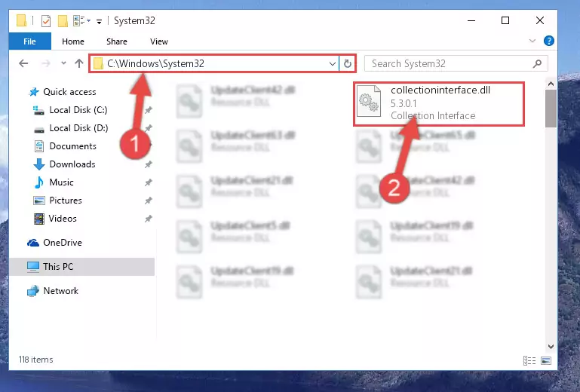
Task: Switch to Details view in status bar
Action: click(529, 360)
